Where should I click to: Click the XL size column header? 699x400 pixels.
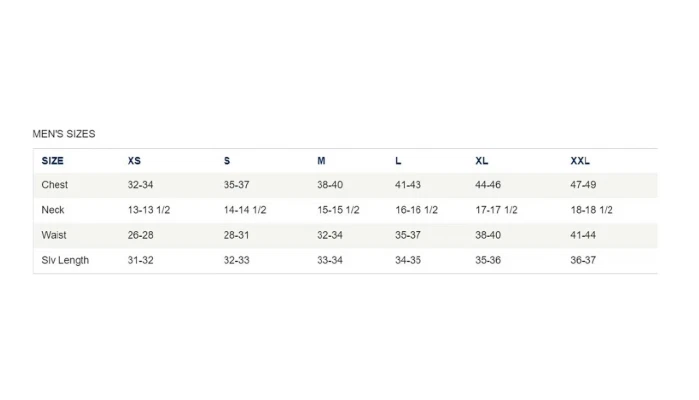point(482,161)
